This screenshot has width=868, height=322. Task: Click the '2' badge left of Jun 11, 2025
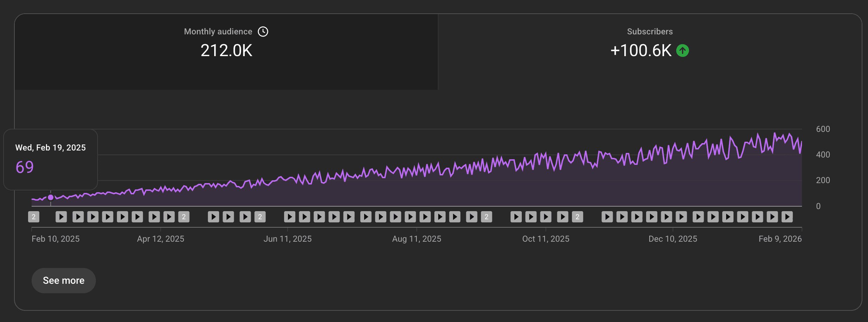click(260, 217)
